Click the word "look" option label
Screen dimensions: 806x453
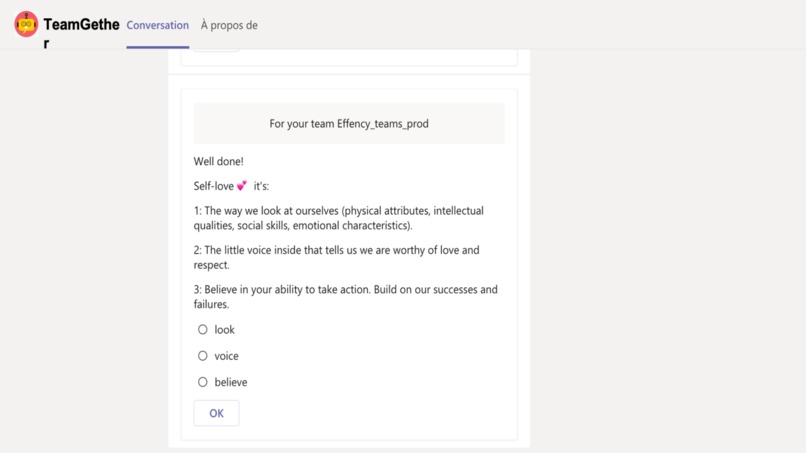(224, 330)
